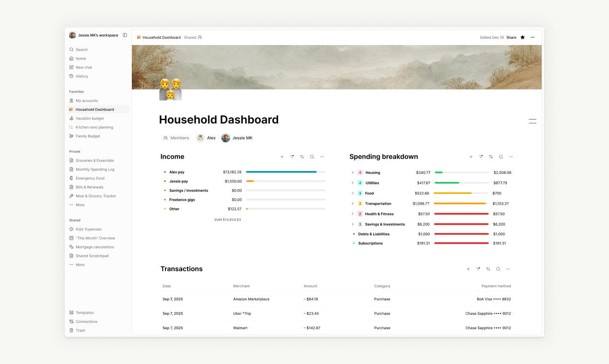The width and height of the screenshot is (609, 364).
Task: Click the Shared people icon in breadcrumb
Action: [199, 37]
